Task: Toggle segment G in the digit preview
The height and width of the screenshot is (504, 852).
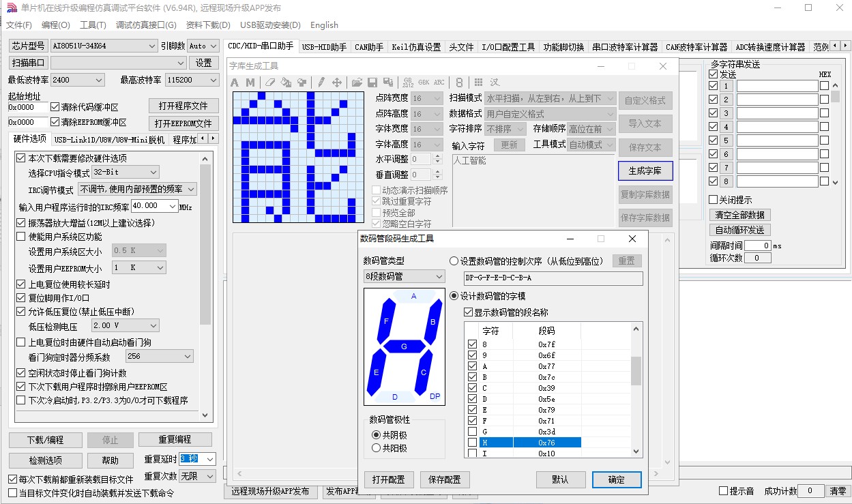Action: tap(404, 346)
